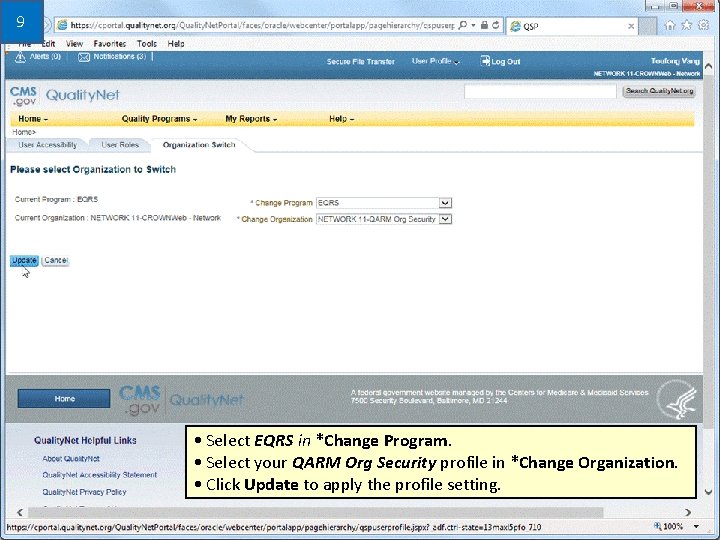
Task: Click the vertical scrollbar up arrow
Action: pyautogui.click(x=709, y=67)
